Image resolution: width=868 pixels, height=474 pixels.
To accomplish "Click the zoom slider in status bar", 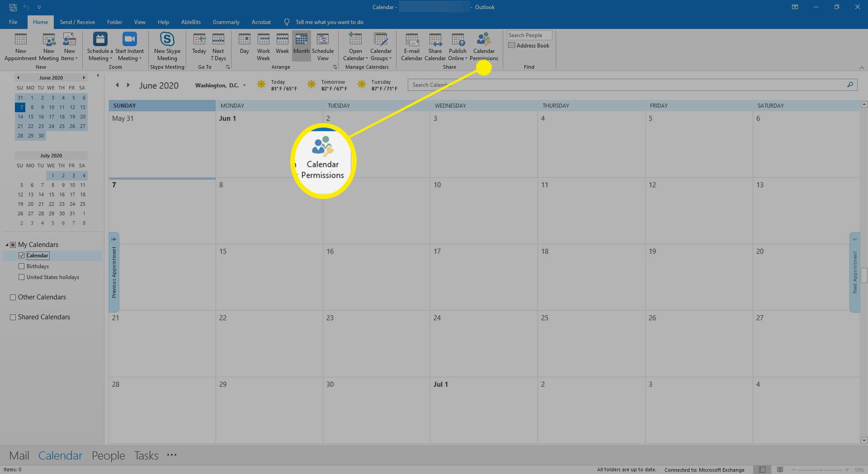I will point(820,470).
